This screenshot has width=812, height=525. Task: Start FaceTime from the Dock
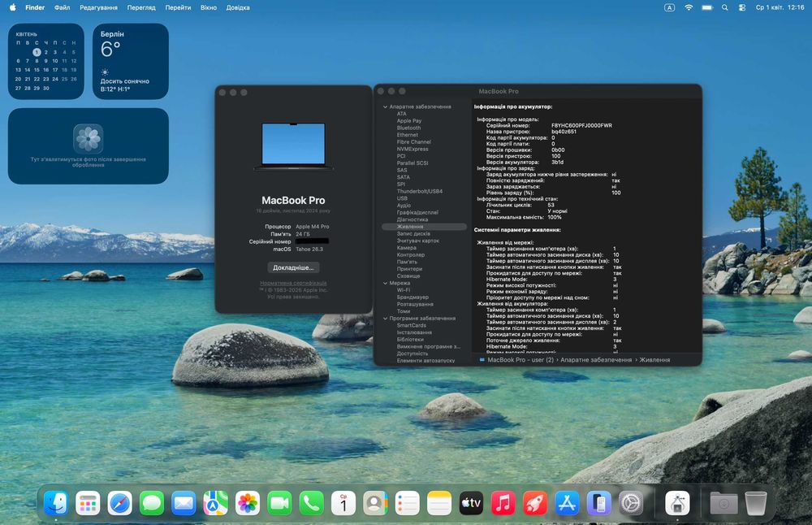(x=279, y=503)
